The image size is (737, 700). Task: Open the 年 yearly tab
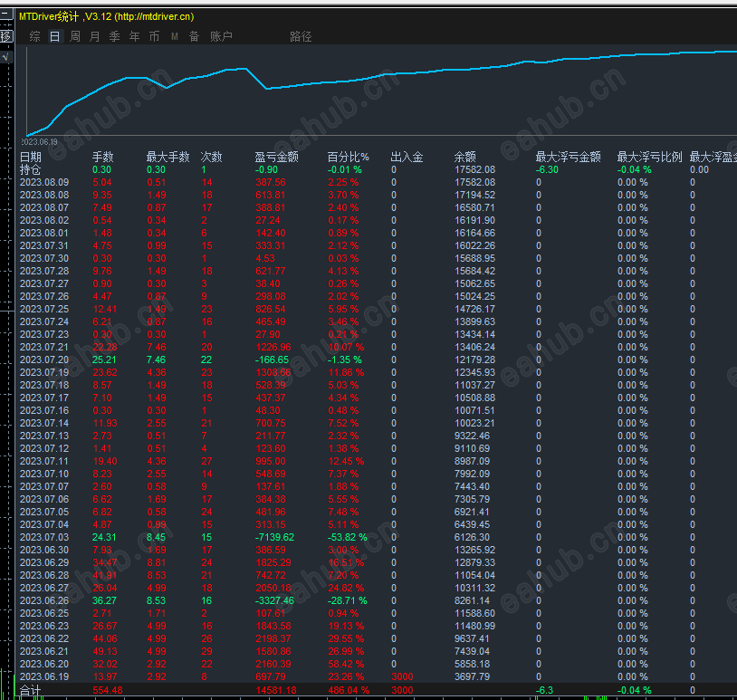134,36
